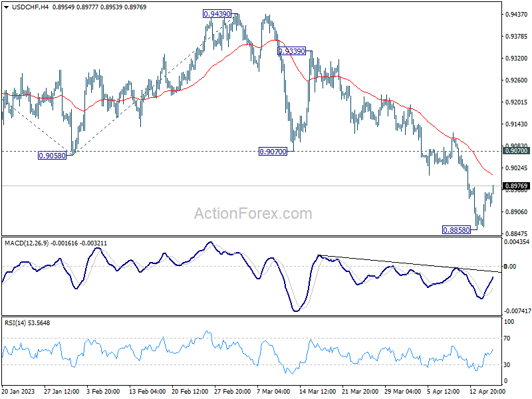This screenshot has height=399, width=532.
Task: Select the 0.90700 price label on chart
Action: pyautogui.click(x=273, y=152)
